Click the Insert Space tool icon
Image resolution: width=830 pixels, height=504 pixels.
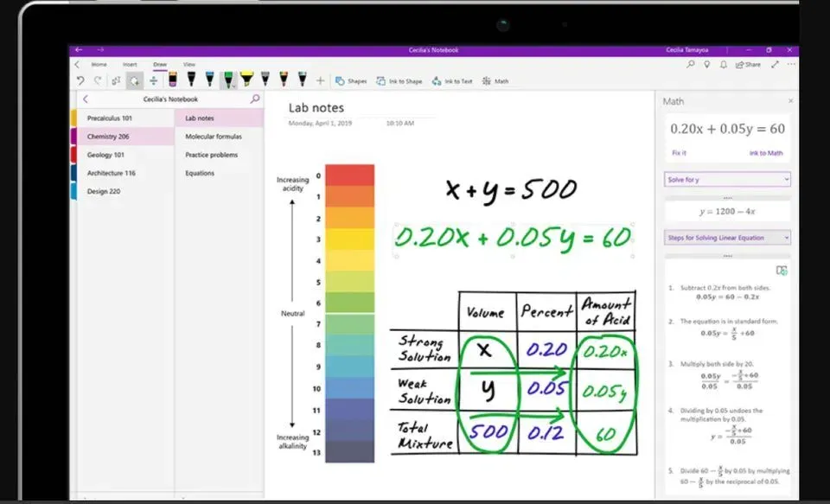(153, 80)
